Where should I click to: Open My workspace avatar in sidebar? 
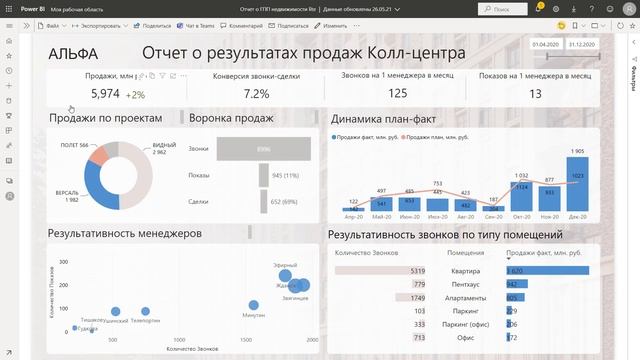(x=10, y=196)
